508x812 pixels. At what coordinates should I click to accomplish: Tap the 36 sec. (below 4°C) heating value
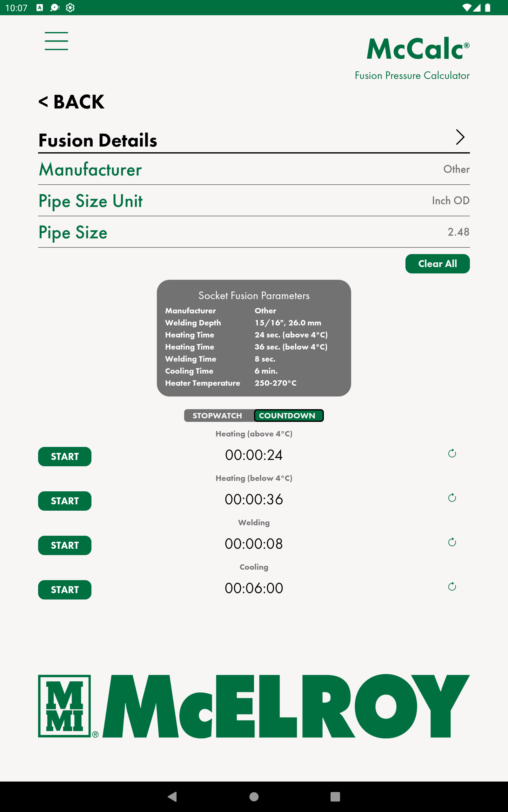pos(291,347)
